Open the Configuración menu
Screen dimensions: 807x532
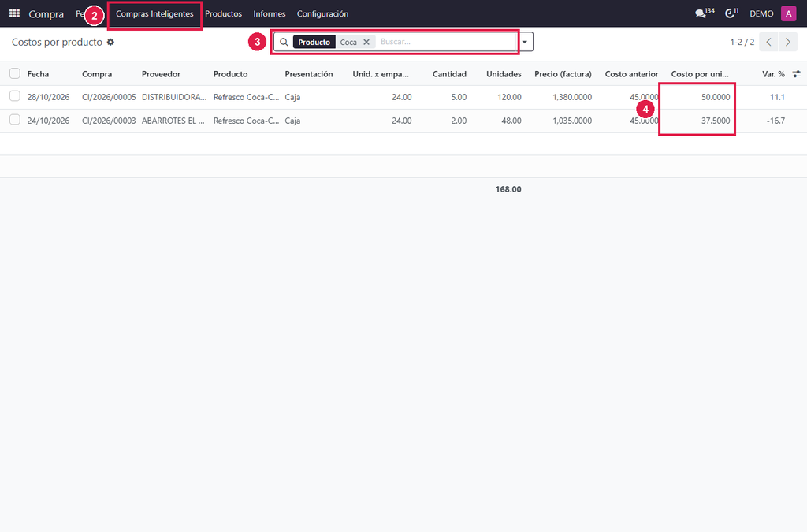[322, 14]
